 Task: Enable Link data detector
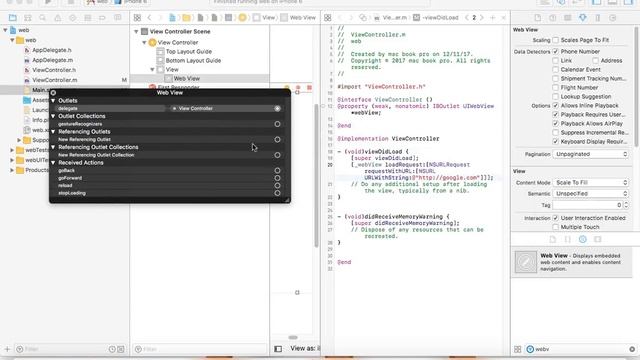[x=556, y=60]
